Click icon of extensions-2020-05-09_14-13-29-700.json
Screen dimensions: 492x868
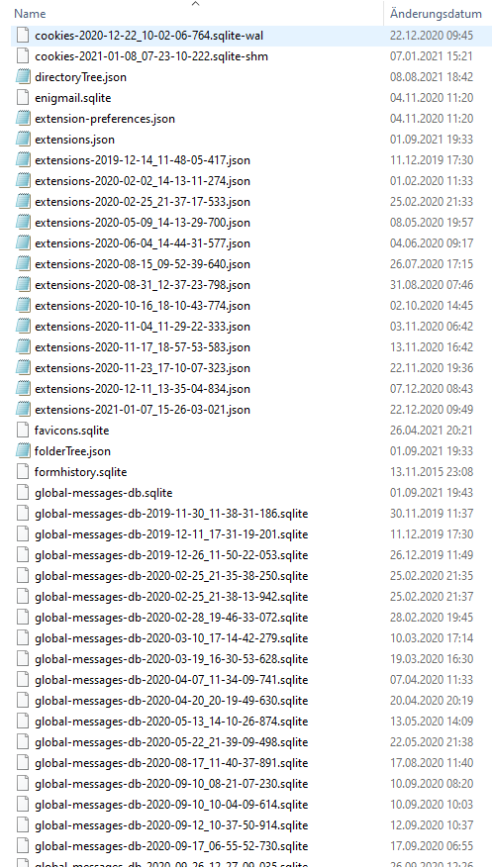click(x=22, y=223)
